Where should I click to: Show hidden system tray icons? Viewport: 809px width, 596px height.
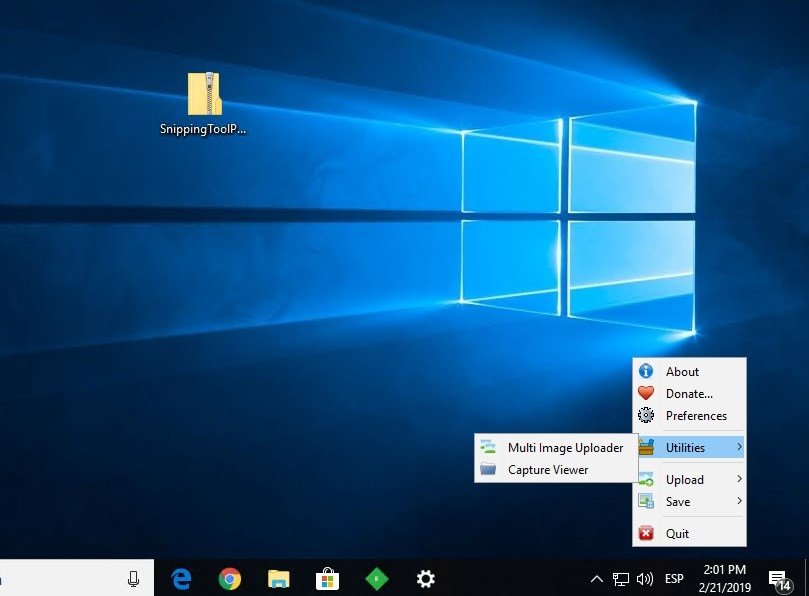click(596, 579)
